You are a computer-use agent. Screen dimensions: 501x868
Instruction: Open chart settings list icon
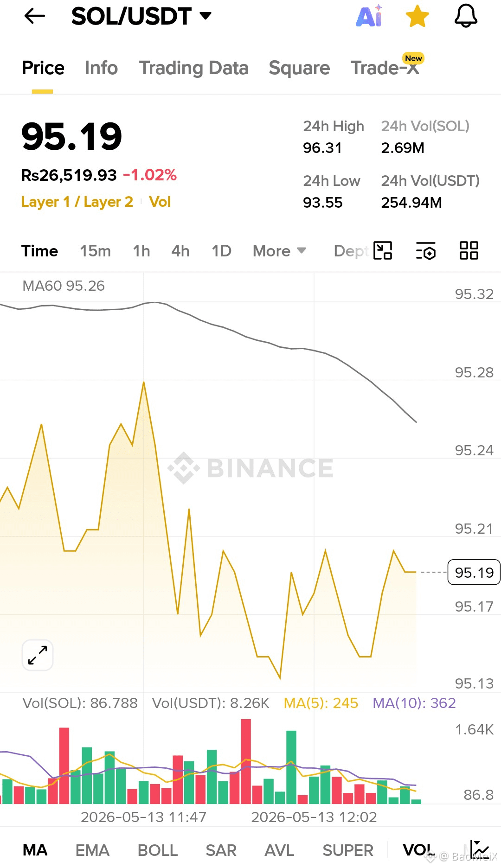pyautogui.click(x=426, y=251)
